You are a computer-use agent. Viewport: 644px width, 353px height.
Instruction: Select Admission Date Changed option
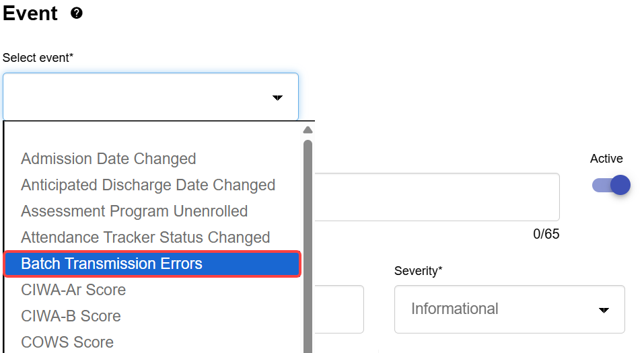point(108,159)
